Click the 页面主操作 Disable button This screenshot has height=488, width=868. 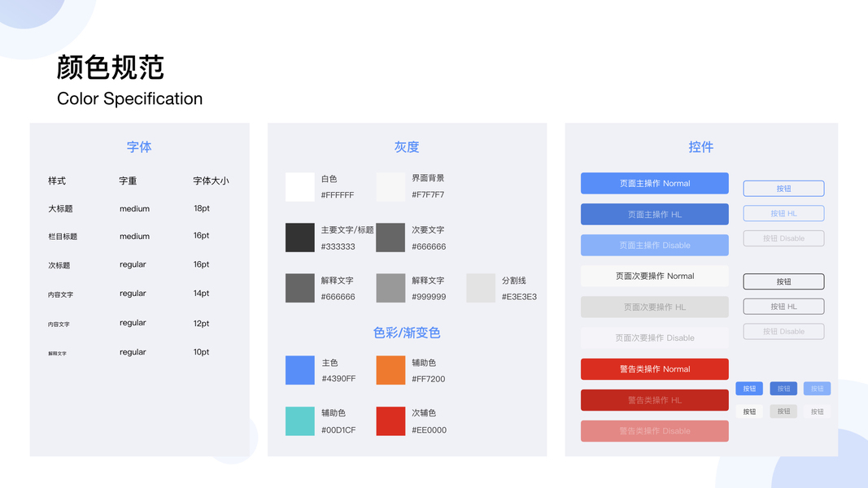point(654,245)
